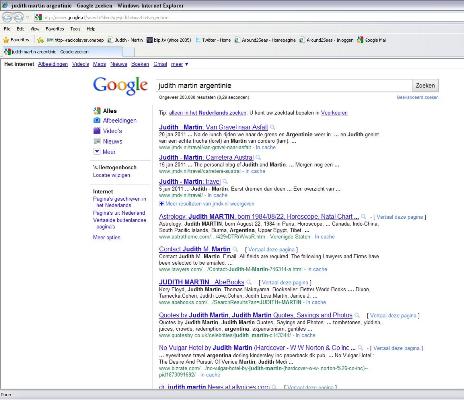Image resolution: width=464 pixels, height=400 pixels.
Task: Click the Afbeeldingen camera icon in sidebar
Action: (97, 120)
